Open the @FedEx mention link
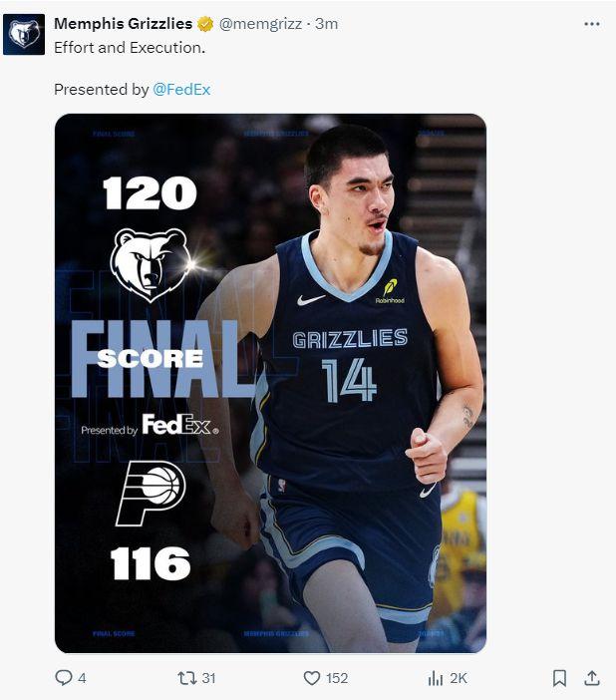 click(x=181, y=90)
